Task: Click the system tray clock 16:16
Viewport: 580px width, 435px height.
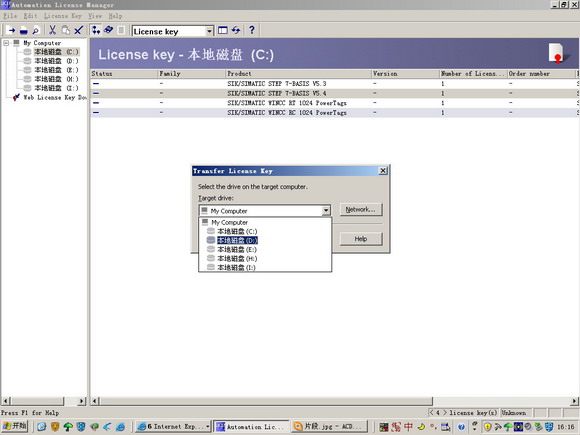Action: click(566, 427)
